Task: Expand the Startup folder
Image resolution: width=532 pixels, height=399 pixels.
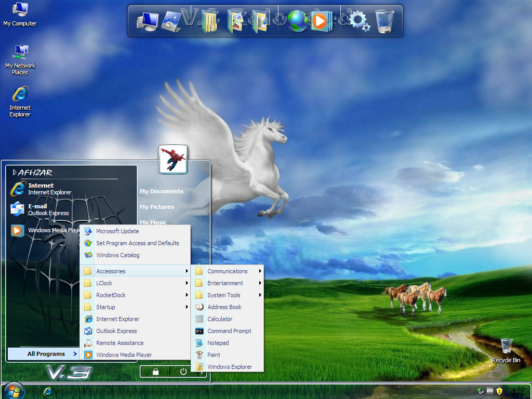Action: pos(135,307)
